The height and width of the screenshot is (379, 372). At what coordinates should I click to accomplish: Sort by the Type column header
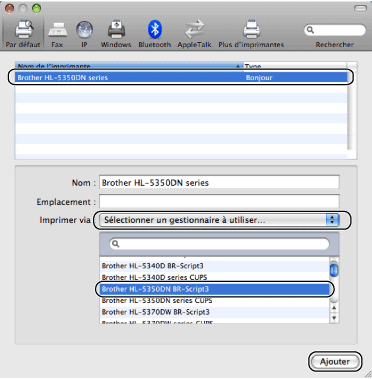[x=295, y=66]
